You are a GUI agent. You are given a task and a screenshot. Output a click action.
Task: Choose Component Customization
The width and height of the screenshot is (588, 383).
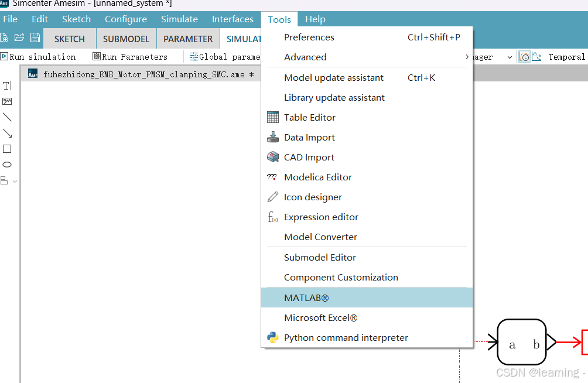(367, 277)
